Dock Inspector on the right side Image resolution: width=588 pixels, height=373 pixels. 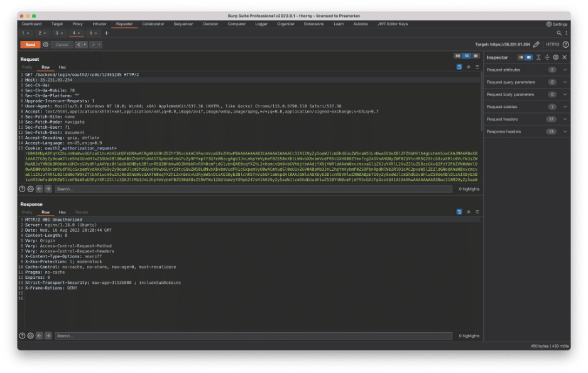click(529, 57)
